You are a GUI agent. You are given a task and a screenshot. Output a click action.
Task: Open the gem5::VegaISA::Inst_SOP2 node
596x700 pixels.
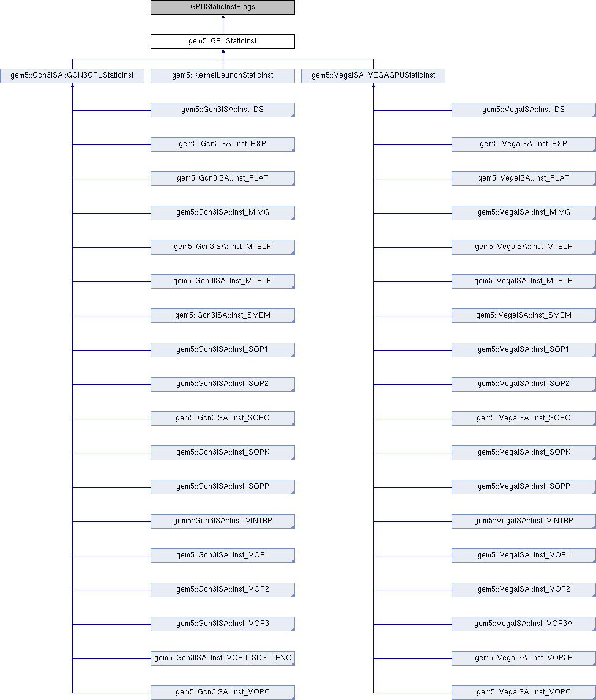pyautogui.click(x=523, y=384)
